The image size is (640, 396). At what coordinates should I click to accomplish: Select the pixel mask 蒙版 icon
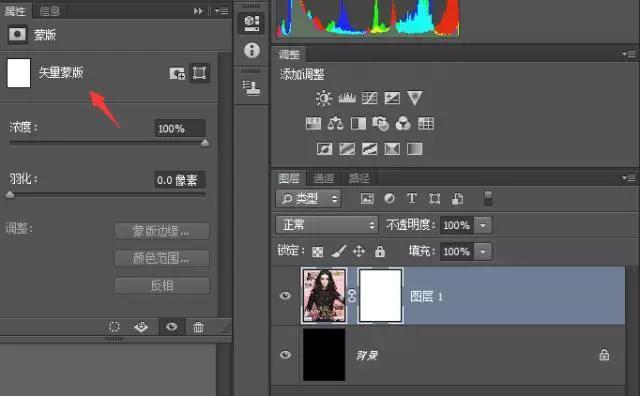pyautogui.click(x=17, y=35)
